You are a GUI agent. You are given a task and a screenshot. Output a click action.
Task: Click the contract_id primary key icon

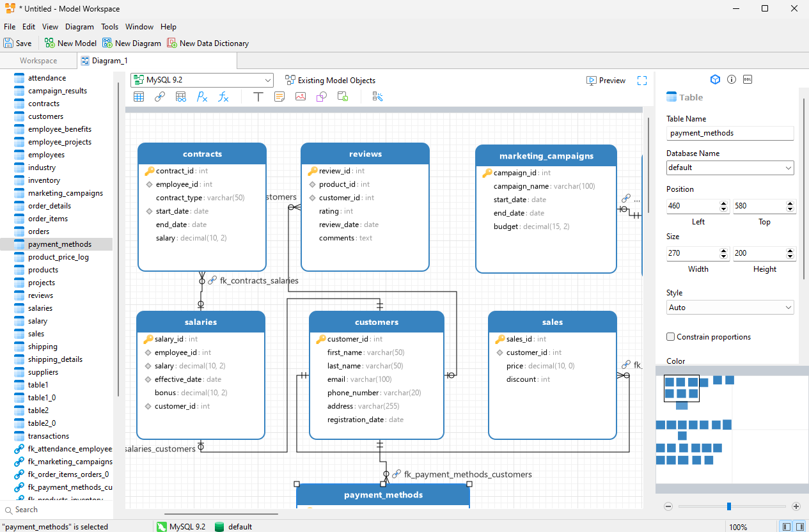pos(150,171)
